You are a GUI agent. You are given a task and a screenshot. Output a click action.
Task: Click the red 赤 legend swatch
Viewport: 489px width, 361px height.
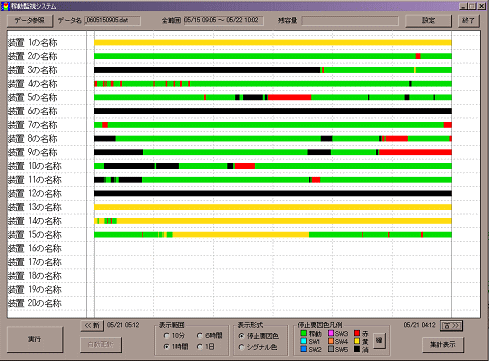point(357,333)
